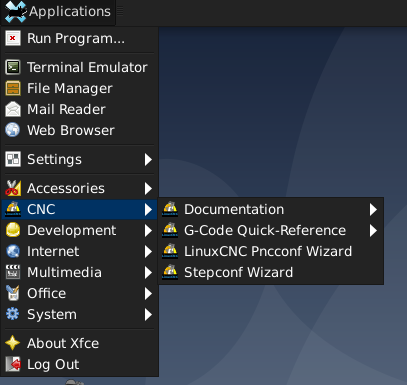407x385 pixels.
Task: Expand the G-Code Quick-Reference submenu arrow
Action: tap(373, 230)
